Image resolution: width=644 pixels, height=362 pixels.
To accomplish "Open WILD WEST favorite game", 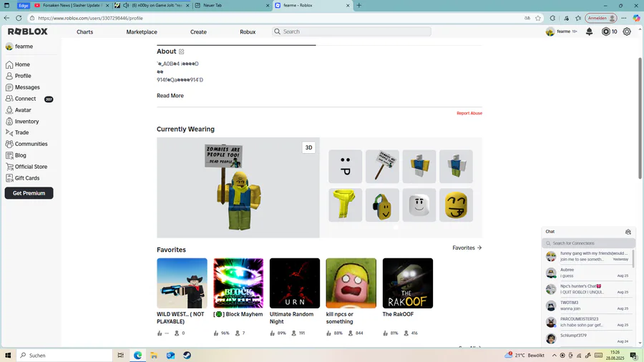I will pyautogui.click(x=182, y=283).
